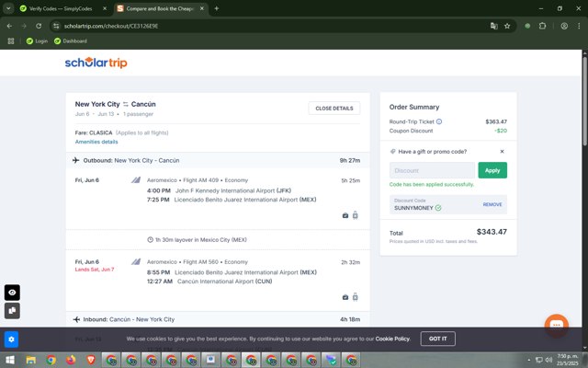Click the site information icon in address bar
Viewport: 588px width, 368px height.
[56, 26]
